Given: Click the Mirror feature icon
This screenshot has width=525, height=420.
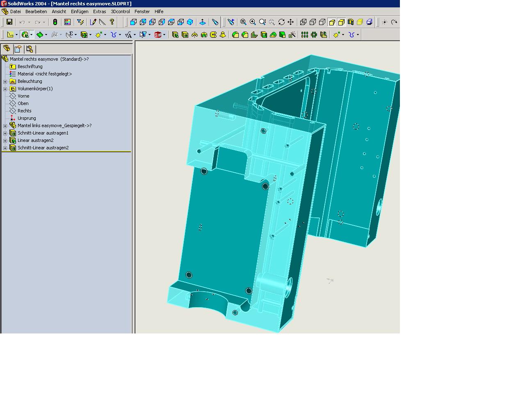Looking at the screenshot, I should coord(324,35).
